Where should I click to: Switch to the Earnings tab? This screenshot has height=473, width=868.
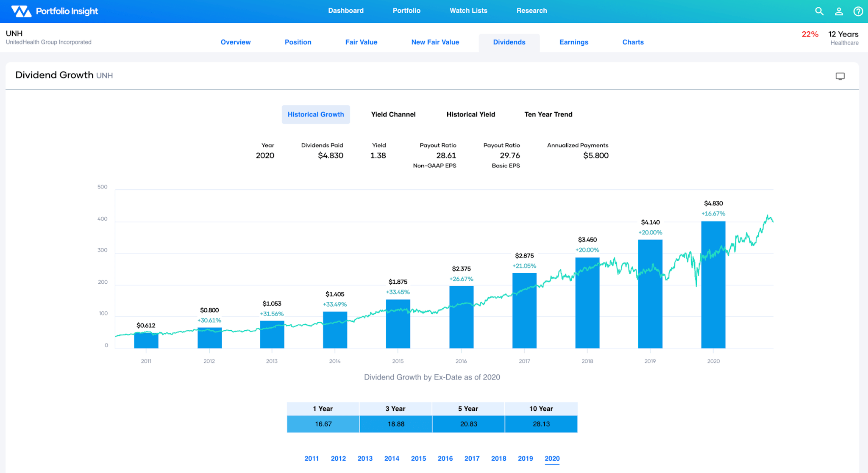[x=573, y=42]
